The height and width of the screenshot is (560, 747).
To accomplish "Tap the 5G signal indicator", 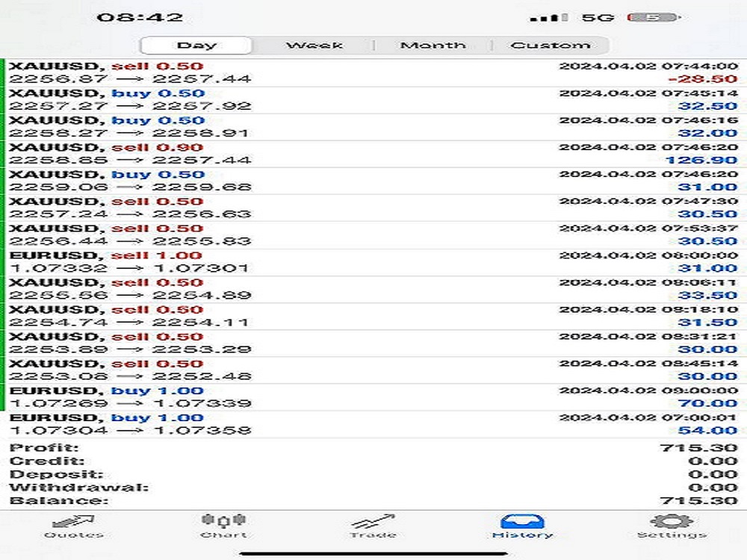I will 598,18.
